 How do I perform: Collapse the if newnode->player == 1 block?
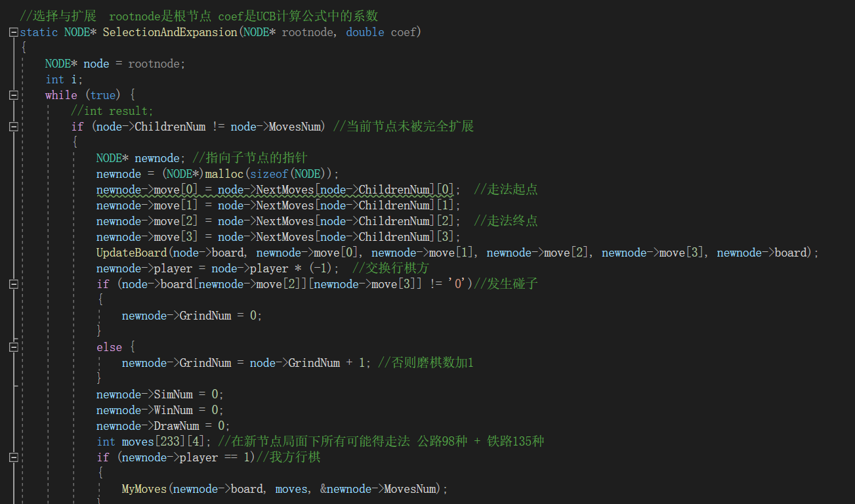[x=13, y=457]
